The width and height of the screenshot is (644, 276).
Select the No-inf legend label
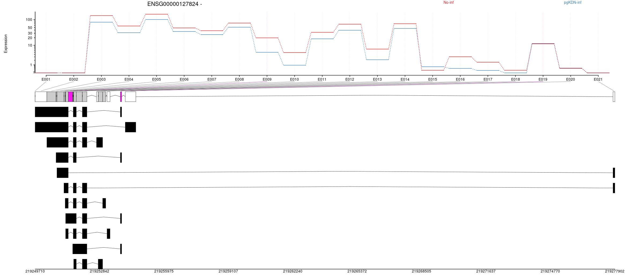pos(448,2)
